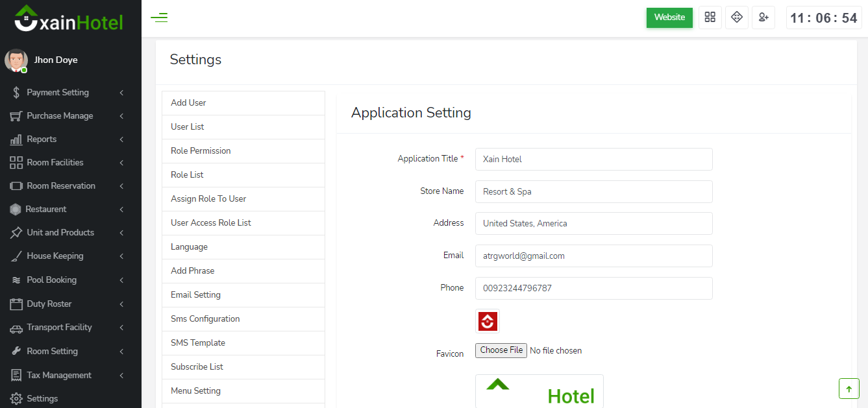Open Settings in the left sidebar
868x408 pixels.
click(x=42, y=398)
